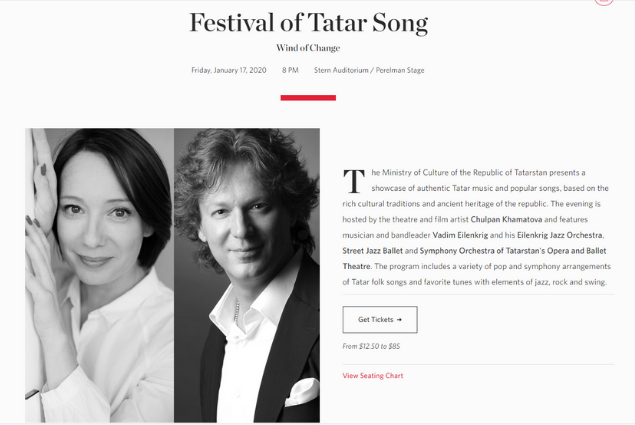
Task: Open the View Seating Chart link
Action: (373, 376)
